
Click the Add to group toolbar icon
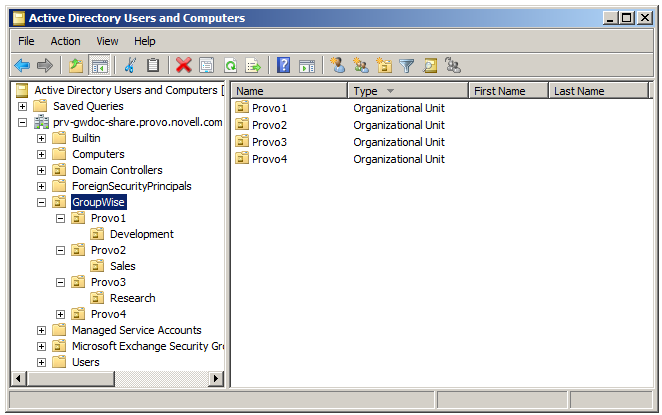tap(453, 65)
